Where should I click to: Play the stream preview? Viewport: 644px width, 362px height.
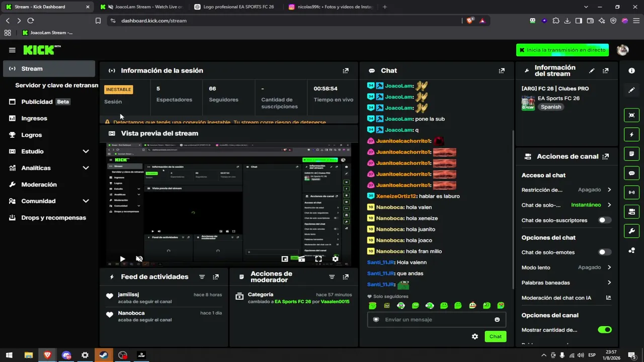point(122,259)
